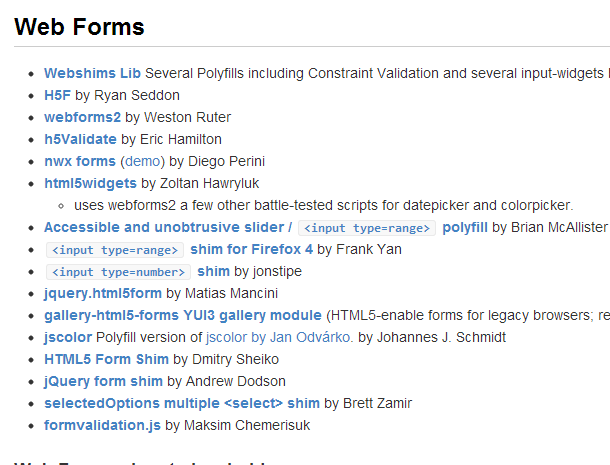This screenshot has height=465, width=610.
Task: Visit jscolor by Jan Odvárko link
Action: (278, 337)
